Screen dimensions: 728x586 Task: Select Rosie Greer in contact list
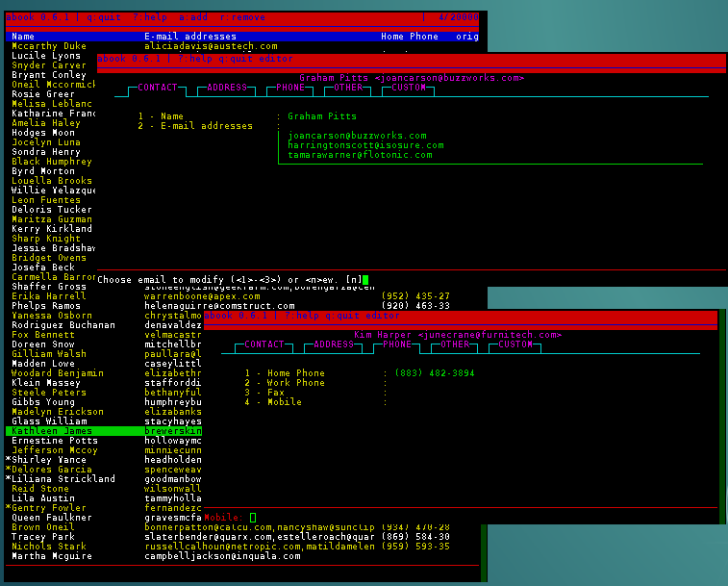(42, 94)
